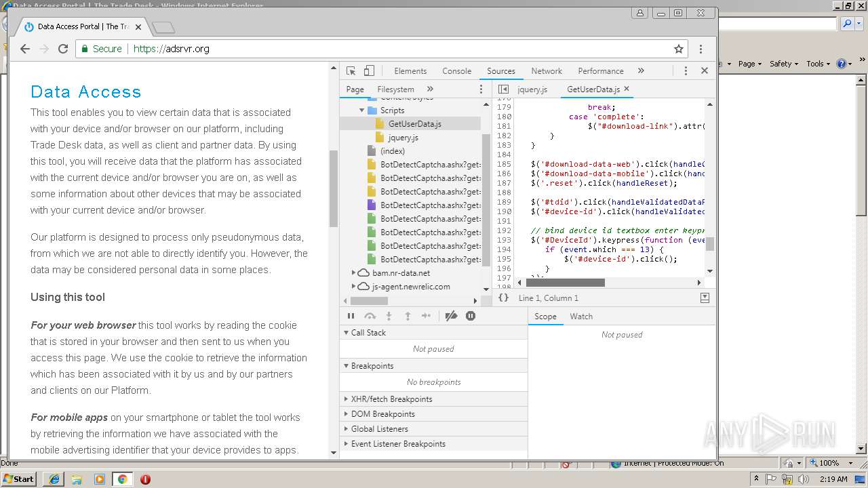Viewport: 868px width, 488px height.
Task: Open Windows Start menu
Action: click(x=19, y=479)
